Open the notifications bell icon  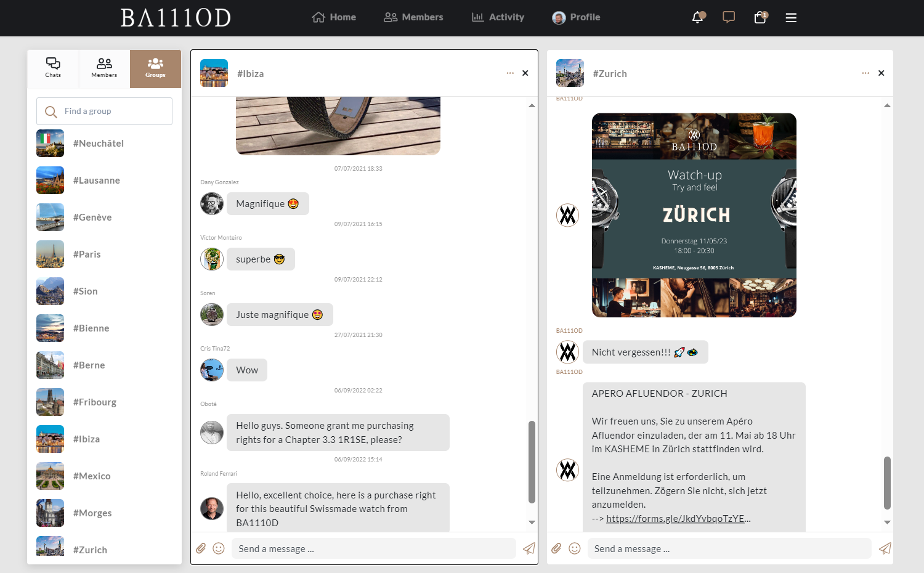pos(697,17)
